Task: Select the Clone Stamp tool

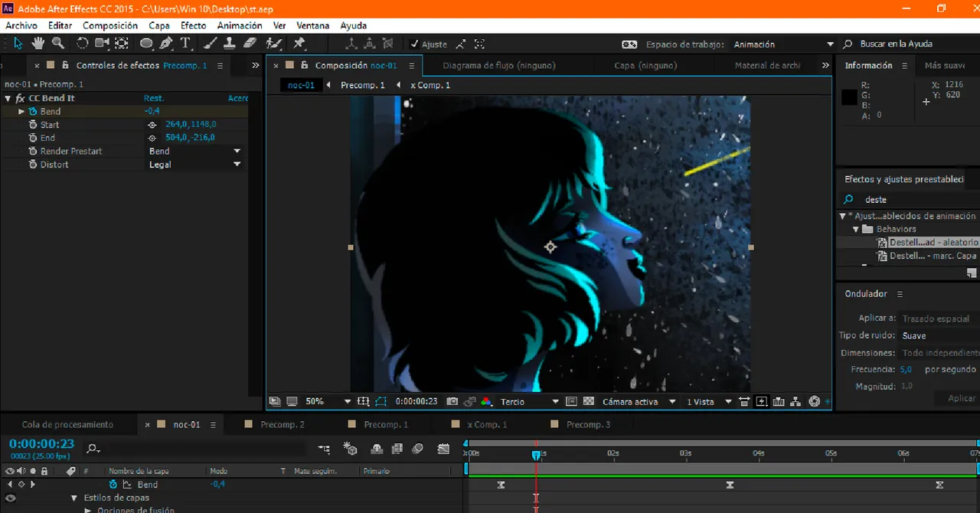Action: tap(229, 44)
